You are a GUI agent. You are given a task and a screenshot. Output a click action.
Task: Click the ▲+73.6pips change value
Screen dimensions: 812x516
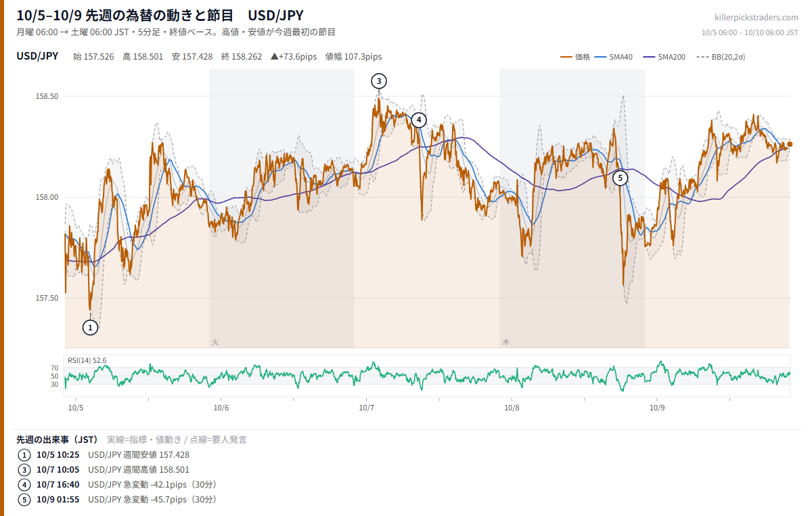[x=294, y=57]
